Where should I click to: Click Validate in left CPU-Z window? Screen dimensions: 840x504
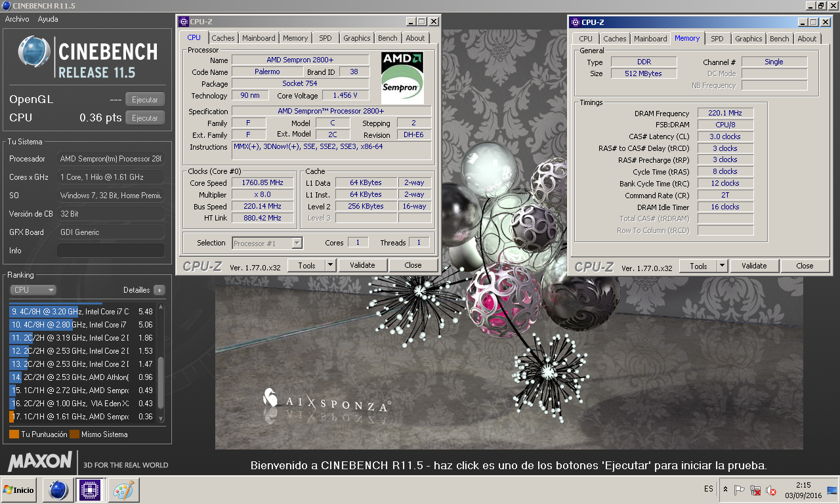point(362,265)
